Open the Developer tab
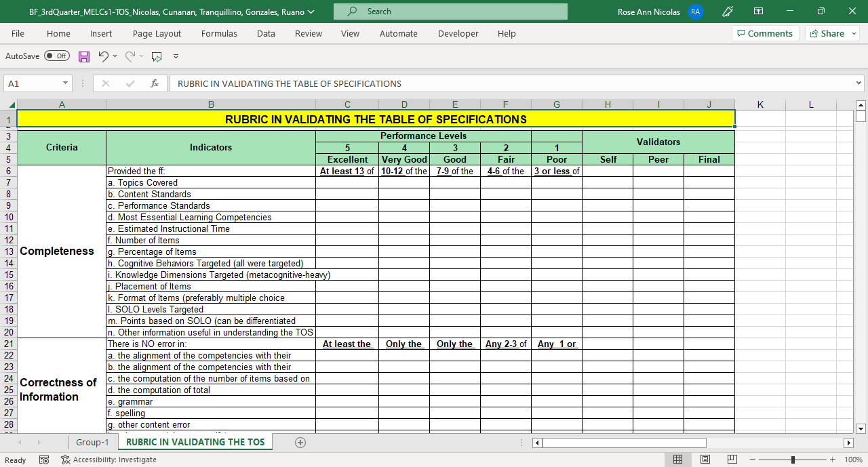 coord(458,33)
